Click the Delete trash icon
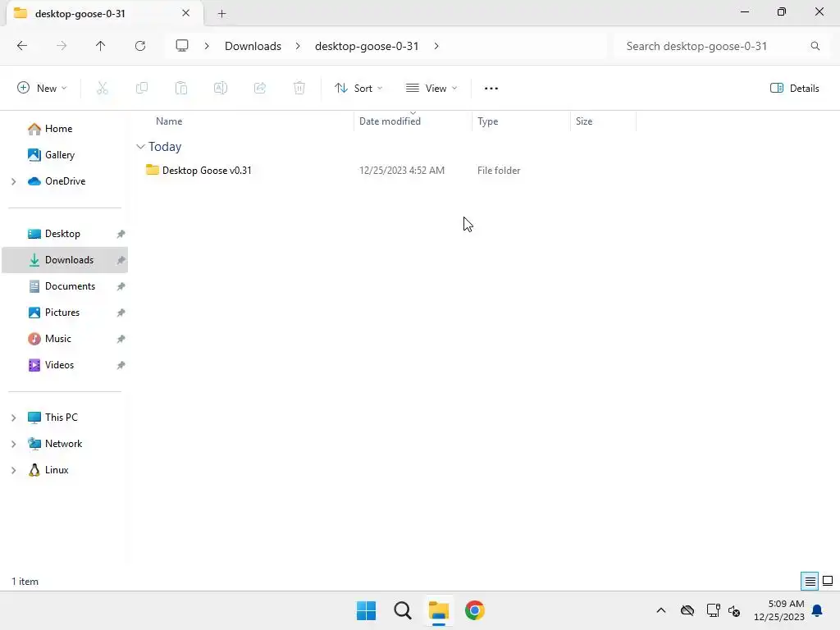The width and height of the screenshot is (840, 630). point(299,89)
